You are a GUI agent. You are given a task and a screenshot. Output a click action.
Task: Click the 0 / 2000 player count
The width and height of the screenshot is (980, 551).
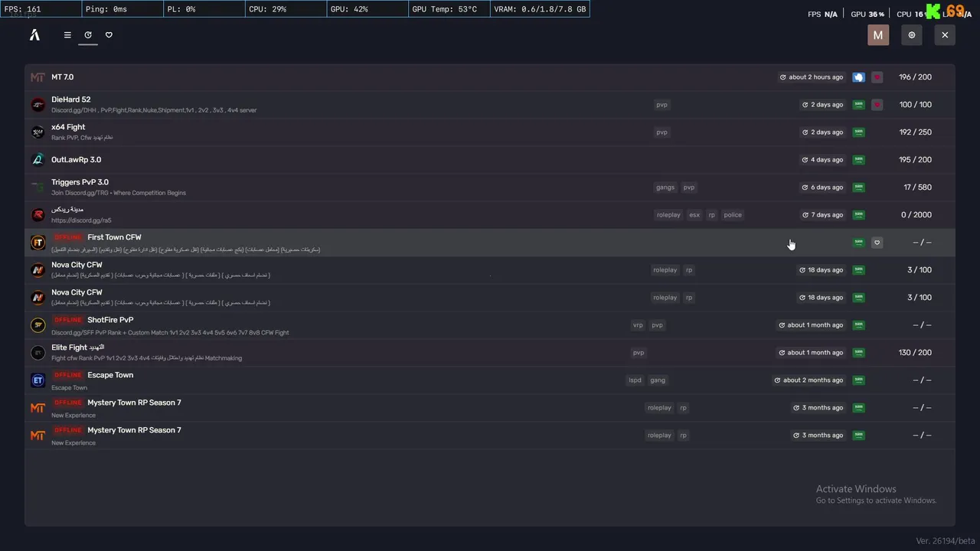click(916, 215)
